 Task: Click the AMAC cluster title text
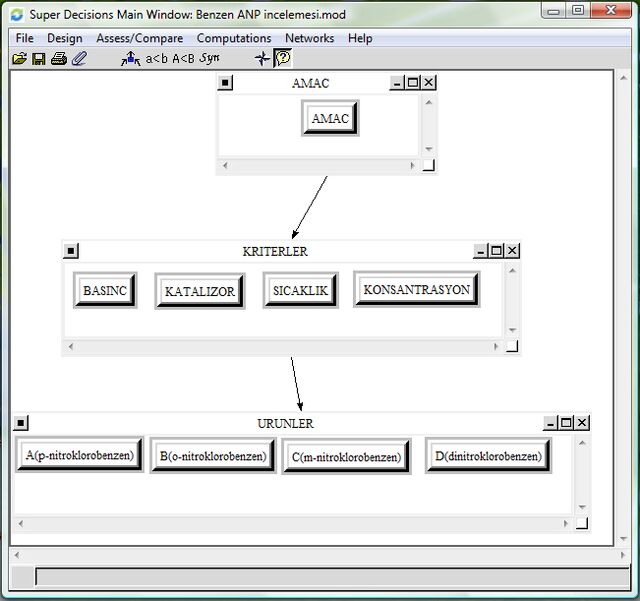point(311,83)
